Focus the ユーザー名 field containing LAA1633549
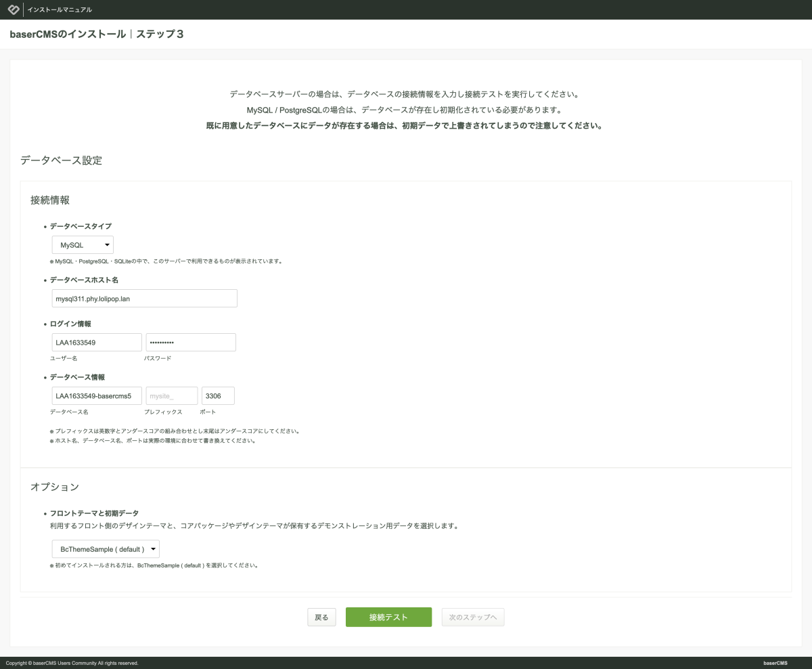 pyautogui.click(x=97, y=343)
